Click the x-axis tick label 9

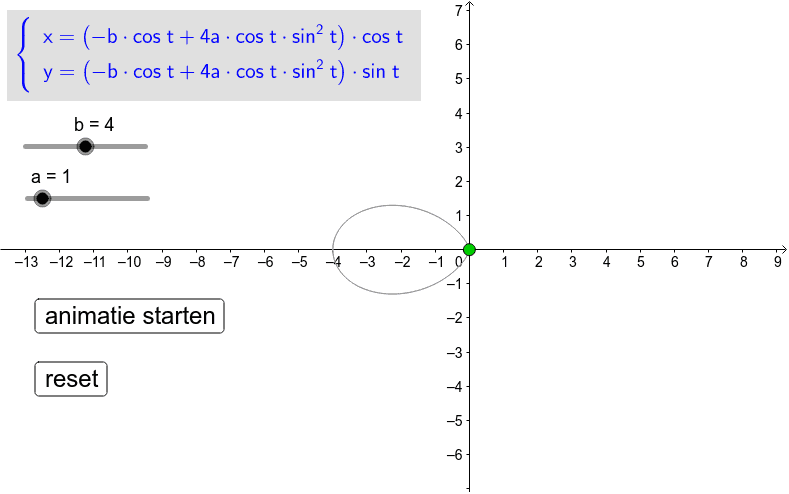[x=778, y=262]
